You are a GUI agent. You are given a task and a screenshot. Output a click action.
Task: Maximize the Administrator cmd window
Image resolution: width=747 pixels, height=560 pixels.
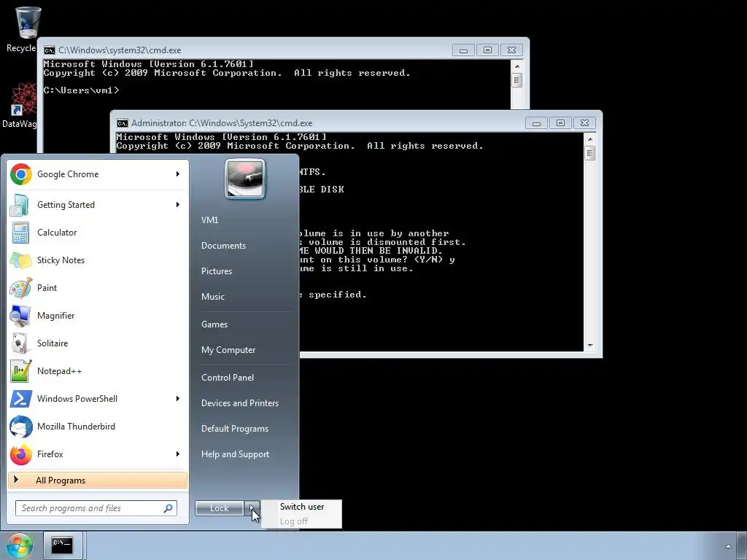pos(561,122)
